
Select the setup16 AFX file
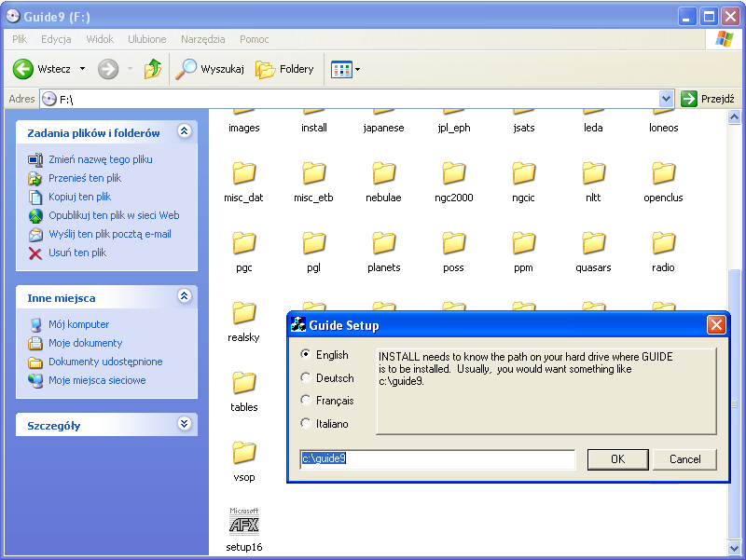(x=243, y=530)
